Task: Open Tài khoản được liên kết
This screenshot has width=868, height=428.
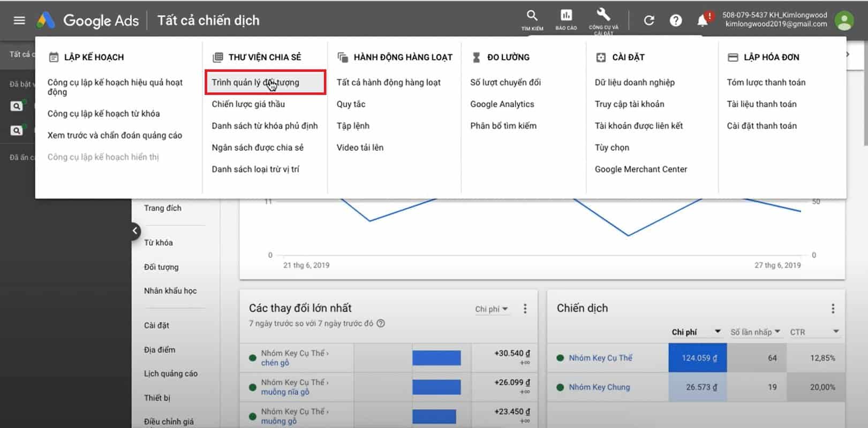Action: point(639,126)
